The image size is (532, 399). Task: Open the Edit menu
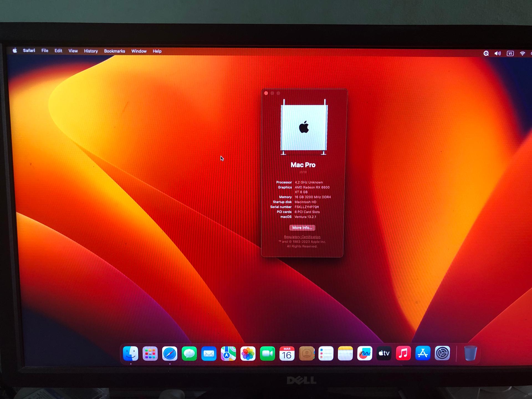58,51
